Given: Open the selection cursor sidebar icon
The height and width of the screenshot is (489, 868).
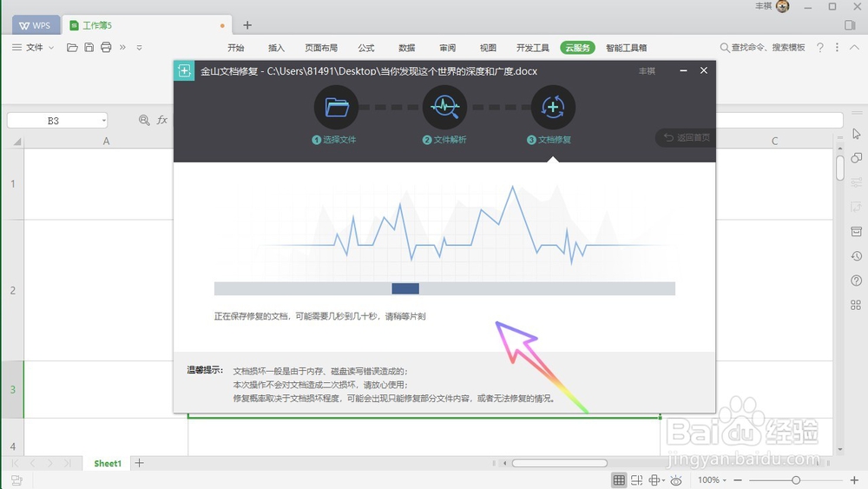Looking at the screenshot, I should point(857,134).
